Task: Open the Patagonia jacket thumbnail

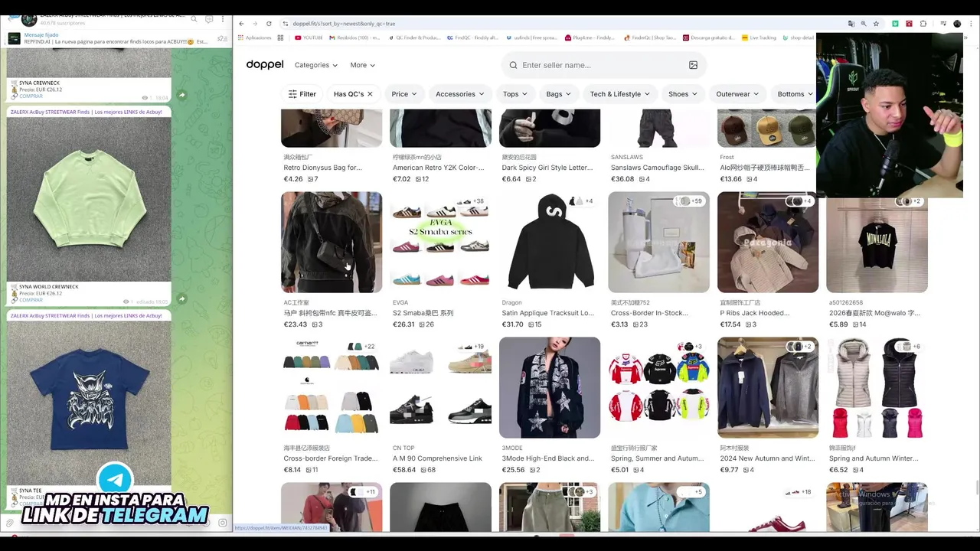Action: click(x=768, y=242)
